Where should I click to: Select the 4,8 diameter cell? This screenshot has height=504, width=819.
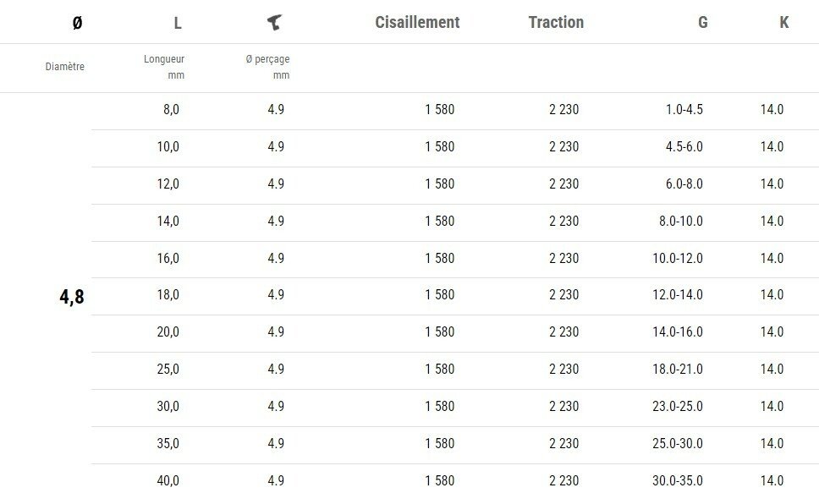(x=72, y=296)
